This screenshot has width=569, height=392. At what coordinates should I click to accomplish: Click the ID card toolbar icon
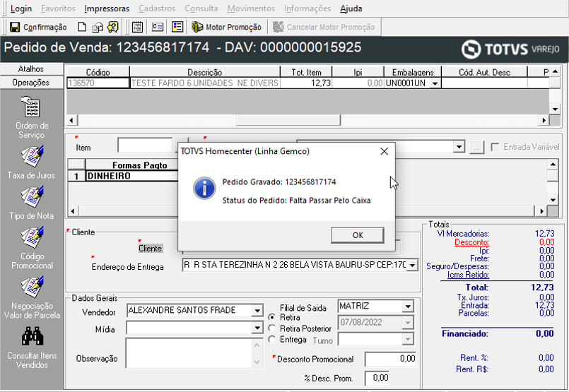[x=158, y=28]
